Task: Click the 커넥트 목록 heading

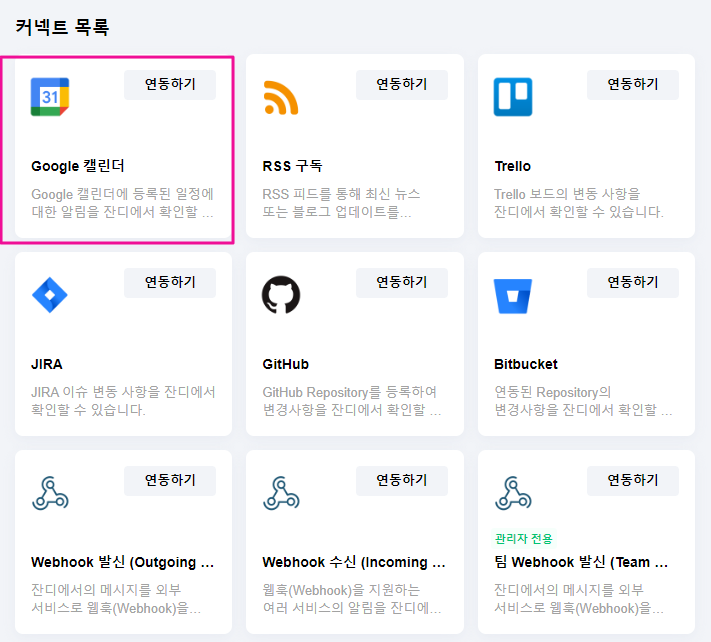Action: point(62,27)
